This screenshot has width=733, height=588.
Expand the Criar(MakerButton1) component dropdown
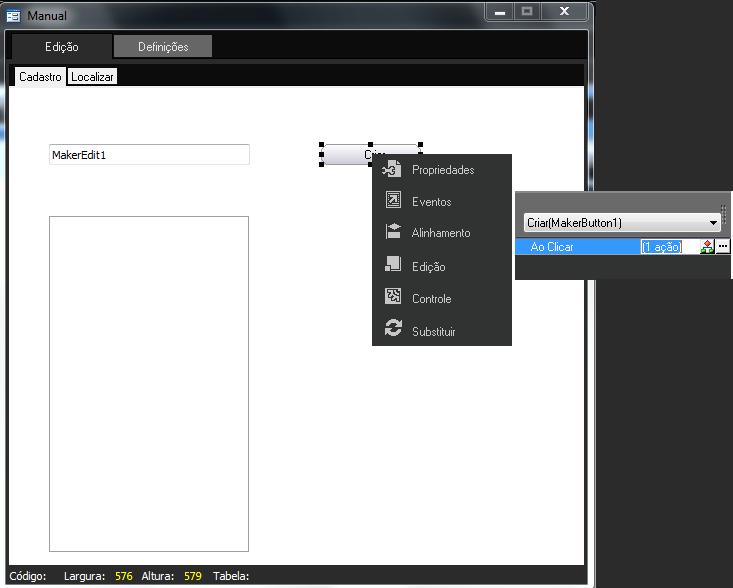point(713,223)
